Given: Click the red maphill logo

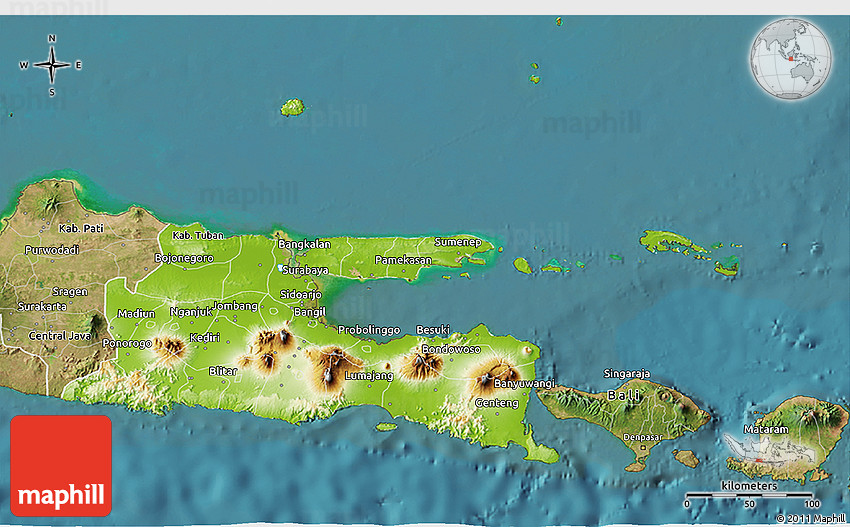Looking at the screenshot, I should tap(61, 466).
